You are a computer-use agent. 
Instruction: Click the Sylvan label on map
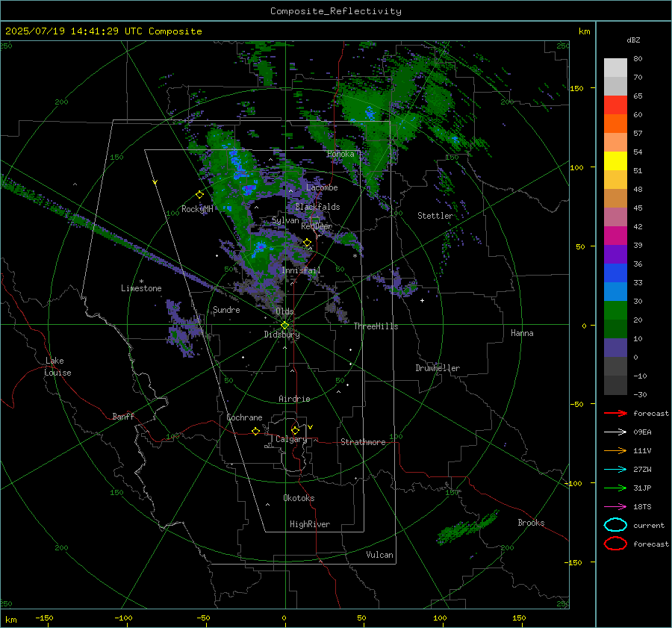coord(285,220)
